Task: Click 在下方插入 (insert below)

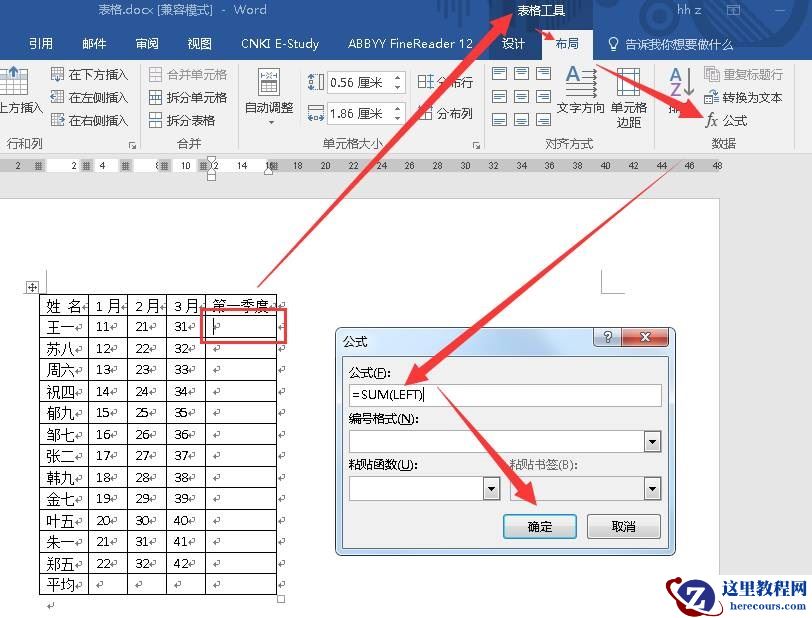Action: click(89, 75)
